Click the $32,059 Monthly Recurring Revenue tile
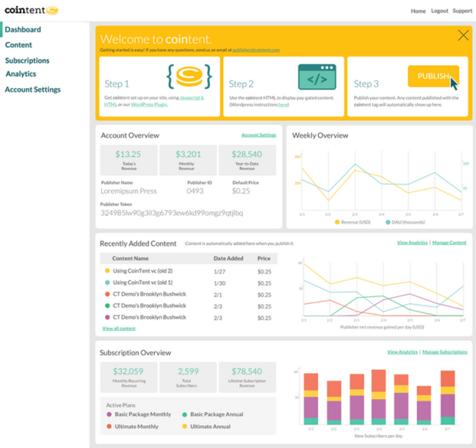This screenshot has height=448, width=476. (128, 377)
